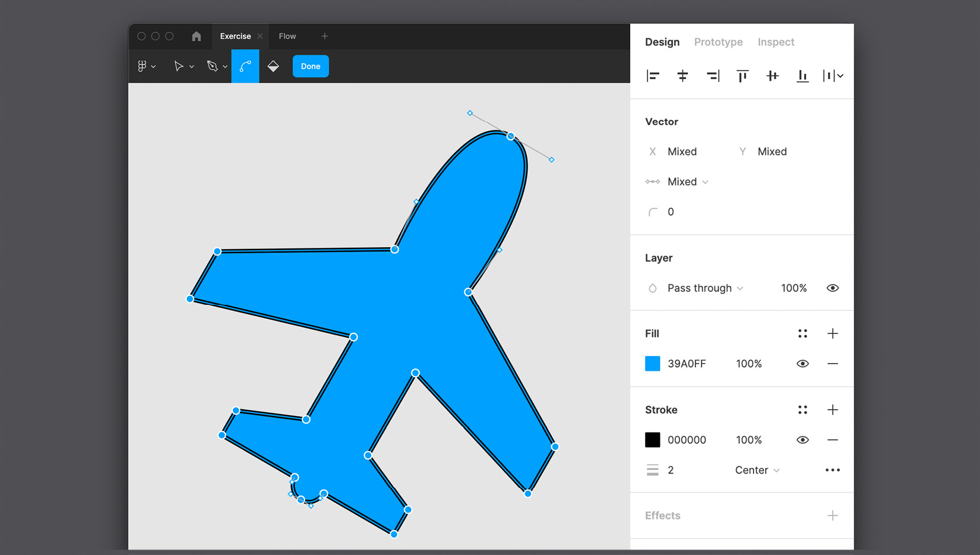Select the Paint Bucket tool
The image size is (980, 555).
click(x=273, y=66)
